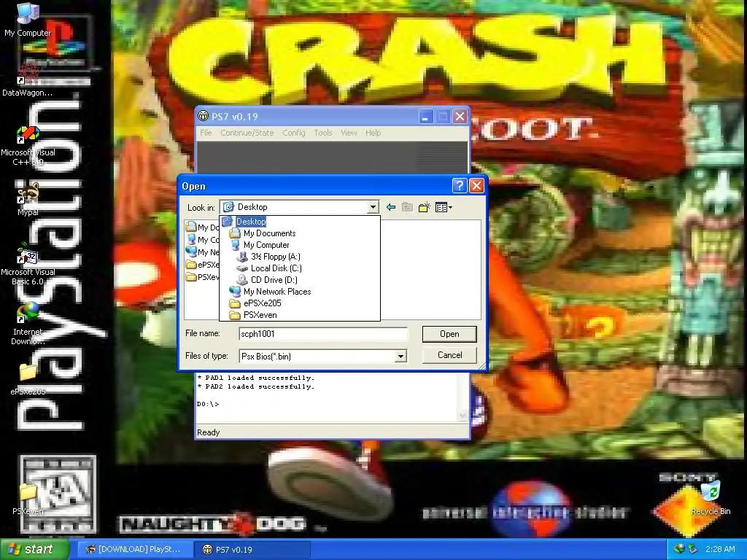
Task: Select Local Disk (C:) in the list
Action: pyautogui.click(x=276, y=268)
